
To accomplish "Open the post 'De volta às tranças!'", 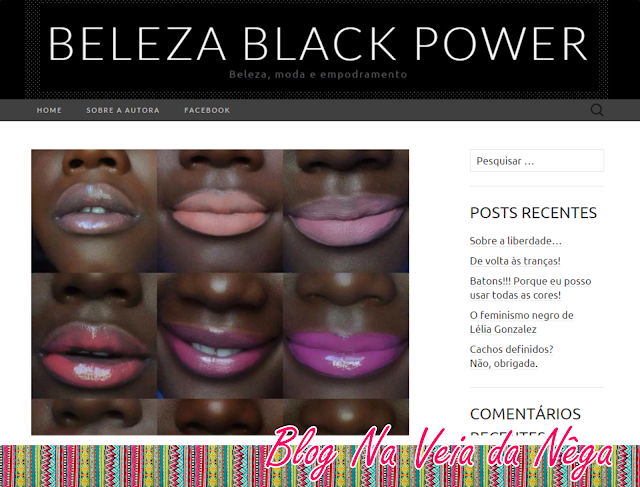I will click(515, 261).
